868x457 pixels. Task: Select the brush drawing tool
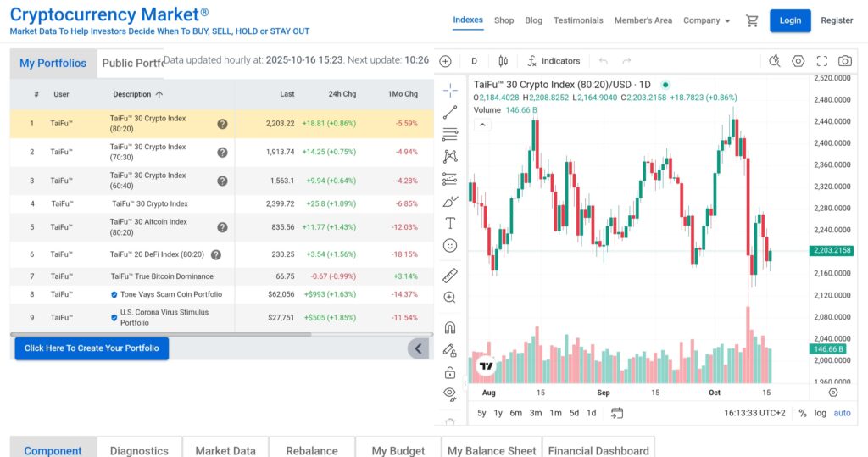[450, 201]
